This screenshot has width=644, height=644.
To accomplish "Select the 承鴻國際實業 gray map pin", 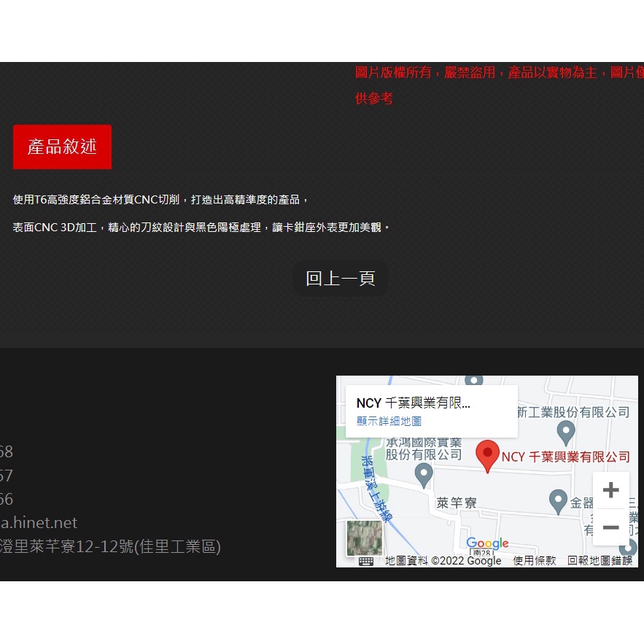I will click(x=424, y=476).
